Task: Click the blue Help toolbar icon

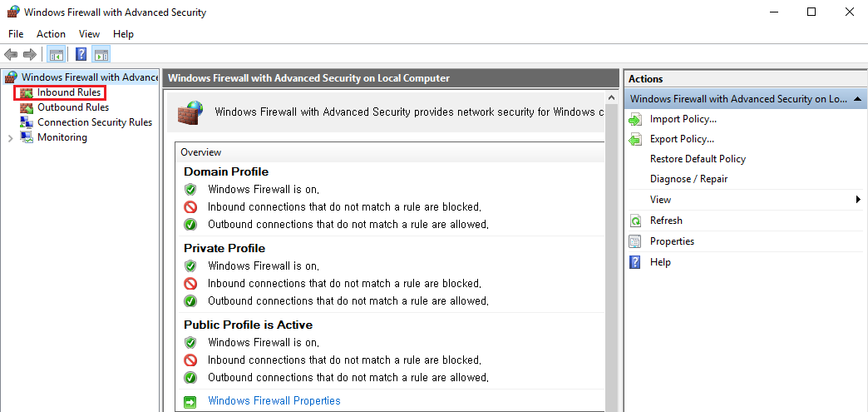Action: click(x=81, y=55)
